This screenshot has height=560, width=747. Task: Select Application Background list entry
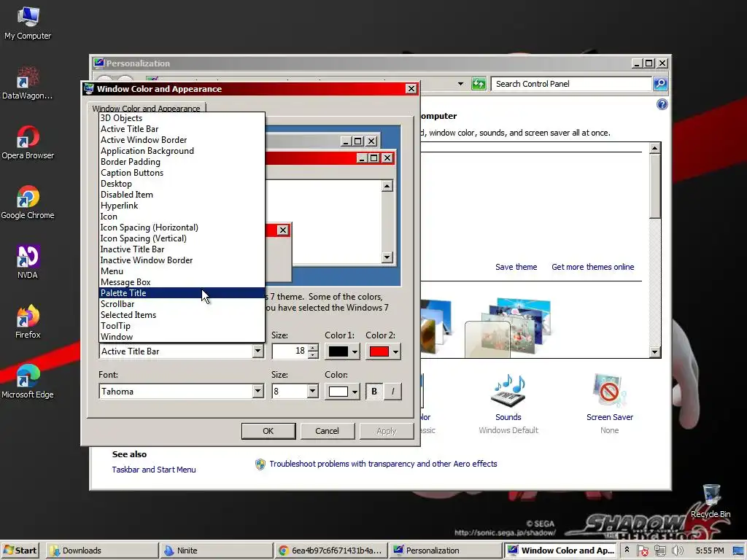tap(182, 151)
